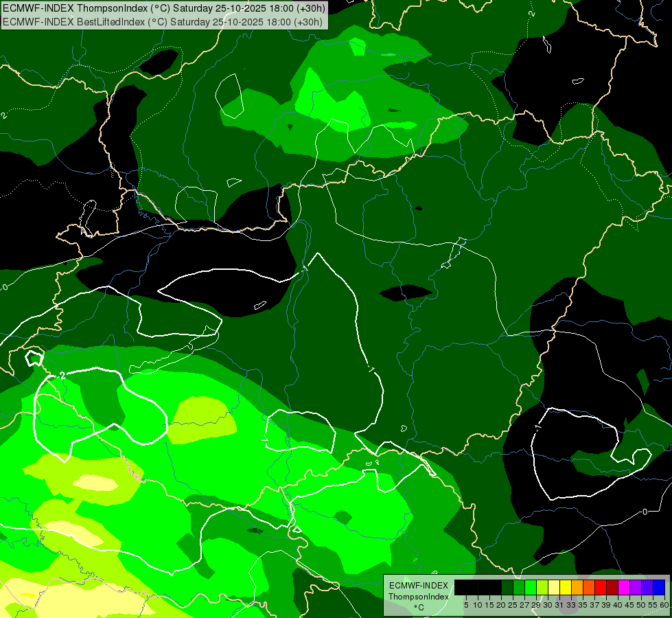Click the legend scale value 60

tap(664, 605)
